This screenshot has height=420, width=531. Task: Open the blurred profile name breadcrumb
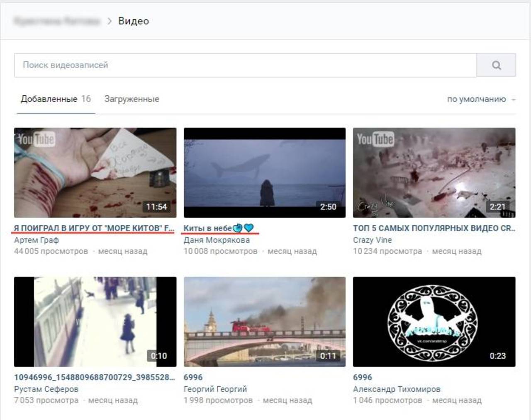pos(57,21)
